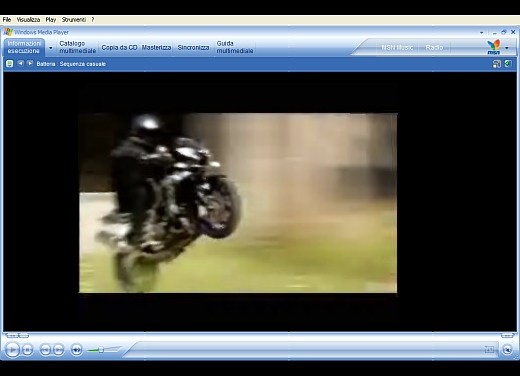Image resolution: width=520 pixels, height=376 pixels.
Task: Open the Sincronizza tab
Action: click(x=193, y=47)
